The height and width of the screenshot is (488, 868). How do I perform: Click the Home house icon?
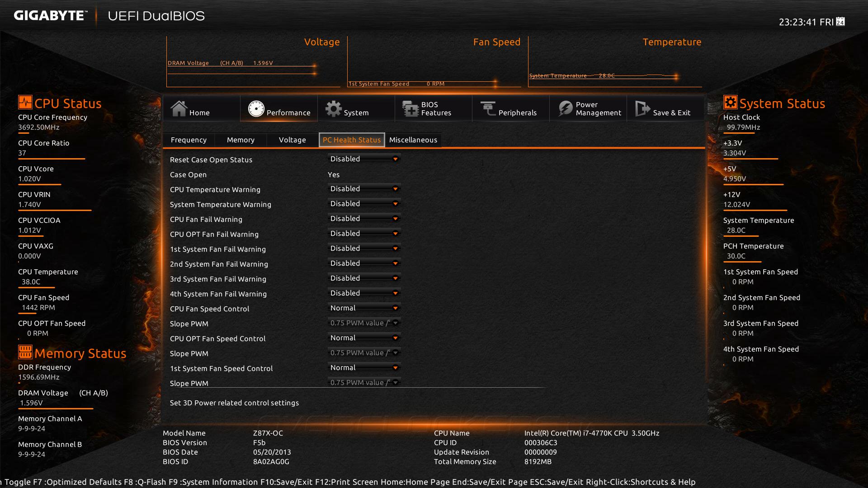click(179, 108)
